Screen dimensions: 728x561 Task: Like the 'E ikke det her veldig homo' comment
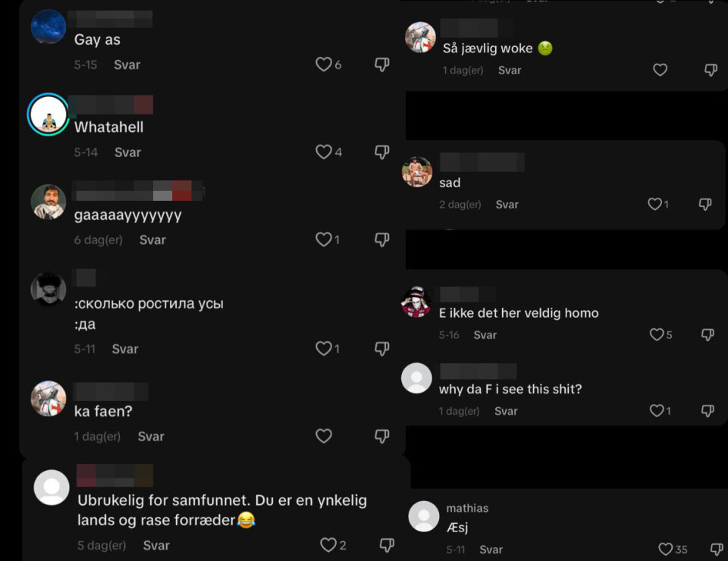657,334
